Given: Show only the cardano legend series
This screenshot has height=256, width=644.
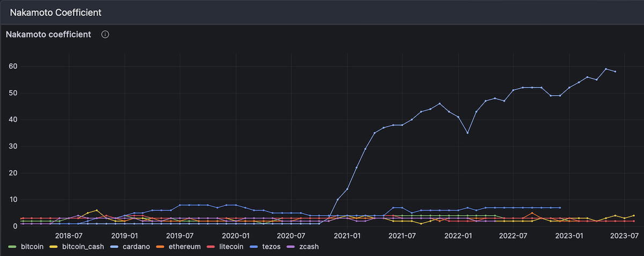Looking at the screenshot, I should pos(137,246).
